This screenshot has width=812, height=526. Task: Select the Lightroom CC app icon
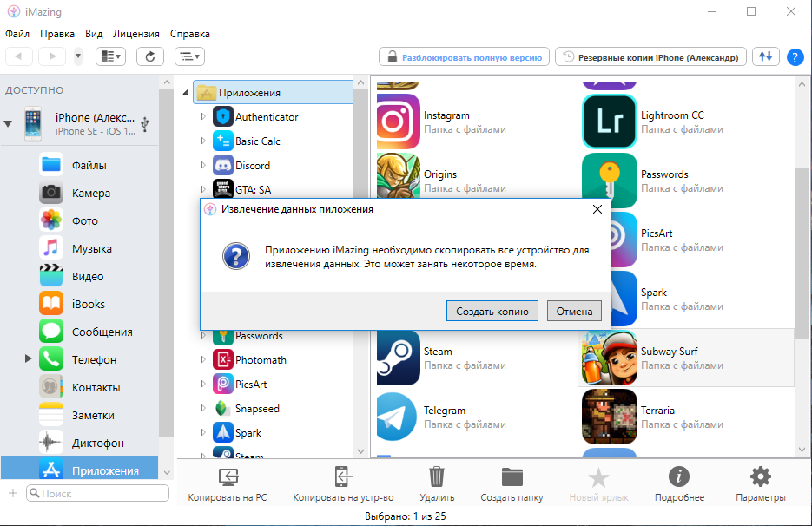609,122
